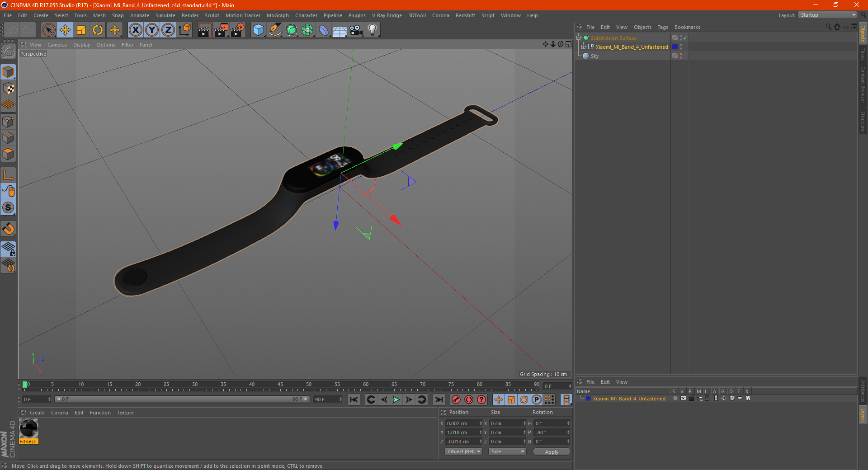This screenshot has height=470, width=868.
Task: Click the blue layer swatch of Xiaomi object
Action: pyautogui.click(x=675, y=47)
